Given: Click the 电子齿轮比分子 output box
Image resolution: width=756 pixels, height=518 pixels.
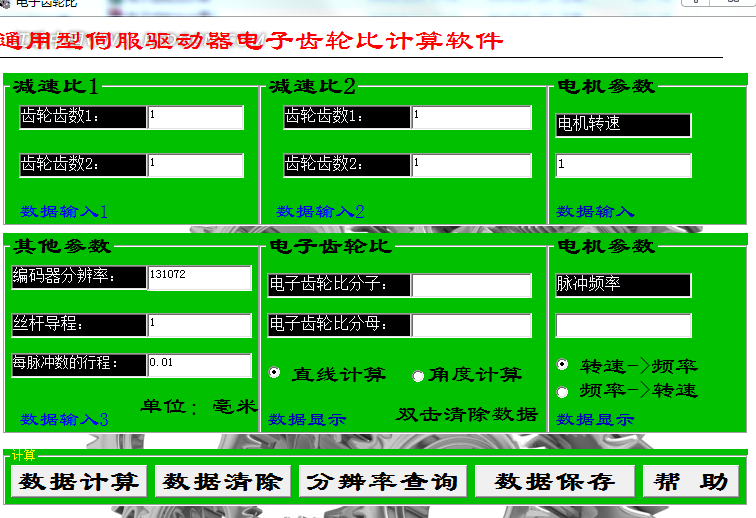Looking at the screenshot, I should tap(471, 285).
